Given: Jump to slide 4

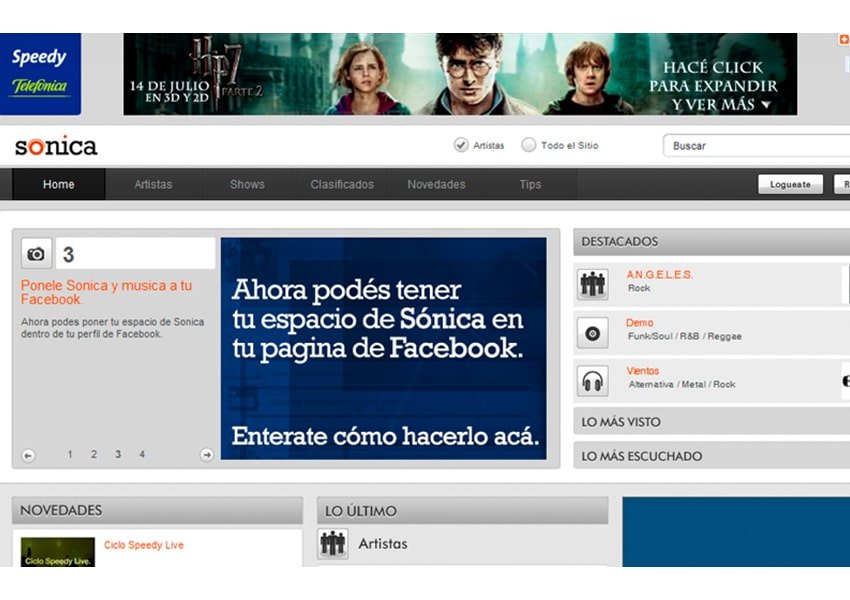Looking at the screenshot, I should (141, 454).
